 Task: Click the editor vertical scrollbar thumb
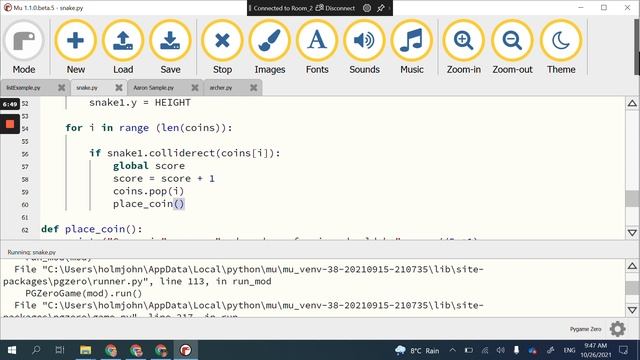[632, 199]
